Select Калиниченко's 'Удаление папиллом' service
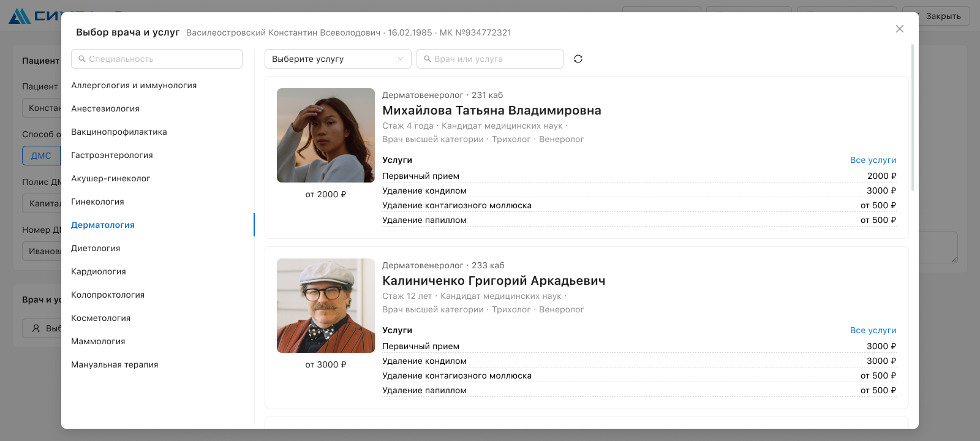This screenshot has width=980, height=441. click(424, 390)
